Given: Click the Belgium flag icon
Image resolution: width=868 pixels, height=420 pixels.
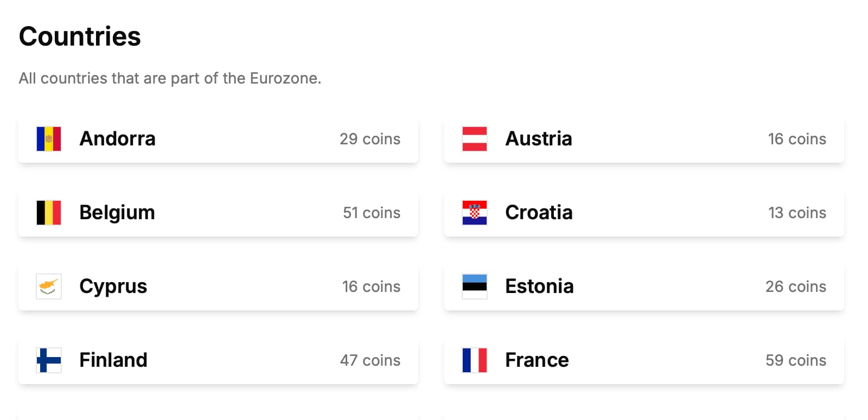Looking at the screenshot, I should [48, 213].
